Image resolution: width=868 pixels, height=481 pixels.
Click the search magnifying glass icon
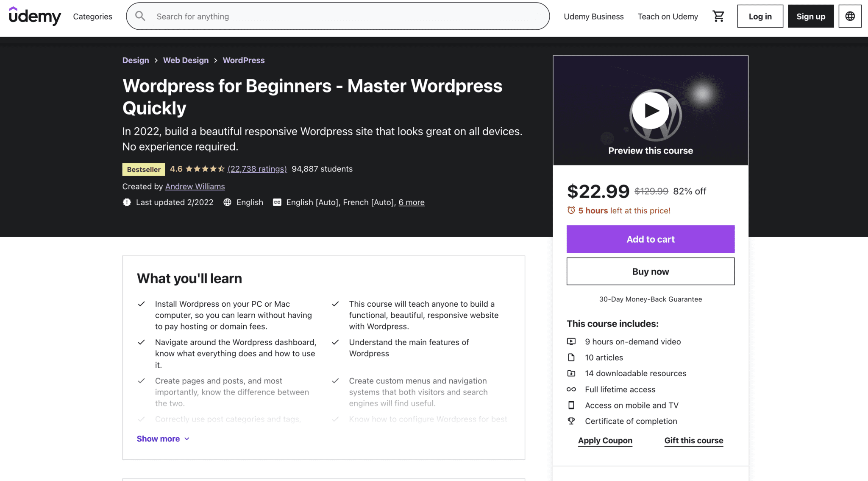pyautogui.click(x=140, y=16)
